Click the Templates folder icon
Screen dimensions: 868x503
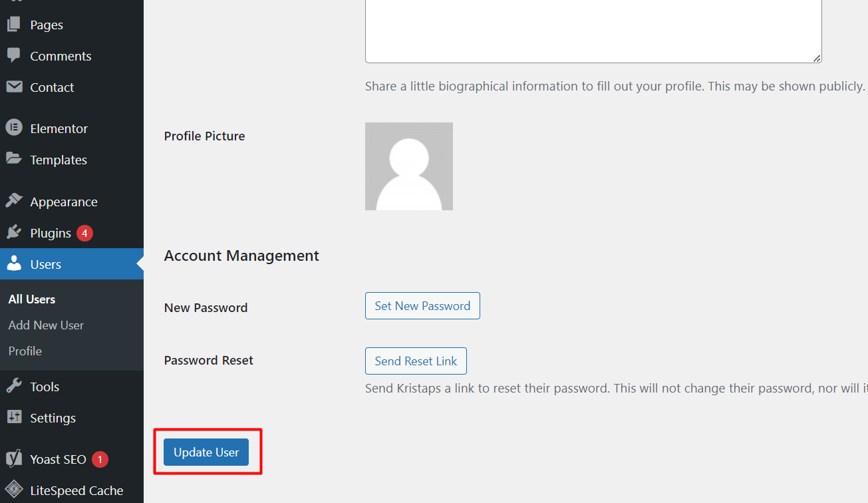click(13, 159)
